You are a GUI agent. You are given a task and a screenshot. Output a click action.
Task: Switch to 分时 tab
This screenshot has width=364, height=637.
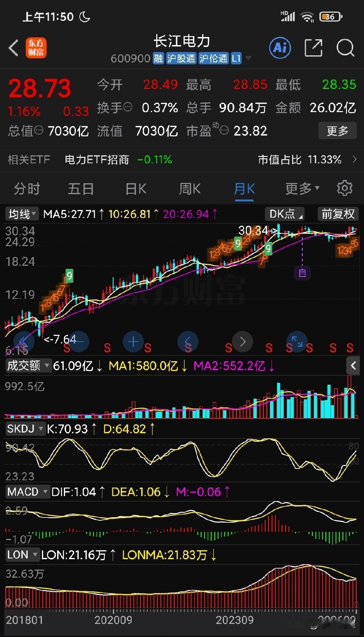[x=27, y=189]
